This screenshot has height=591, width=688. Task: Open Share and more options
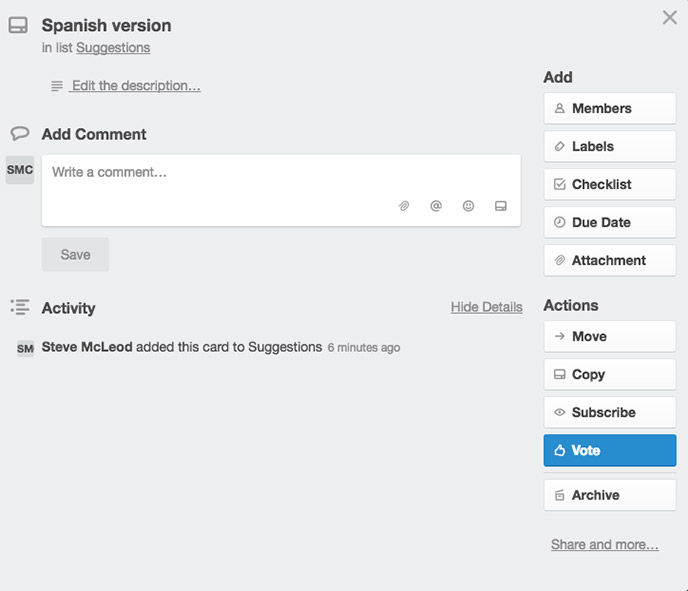pyautogui.click(x=604, y=545)
